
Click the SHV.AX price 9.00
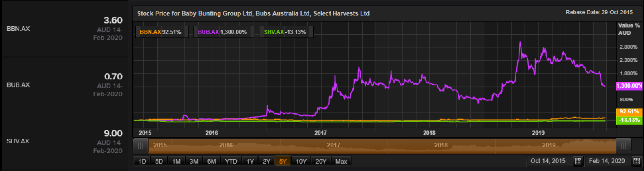pyautogui.click(x=113, y=133)
